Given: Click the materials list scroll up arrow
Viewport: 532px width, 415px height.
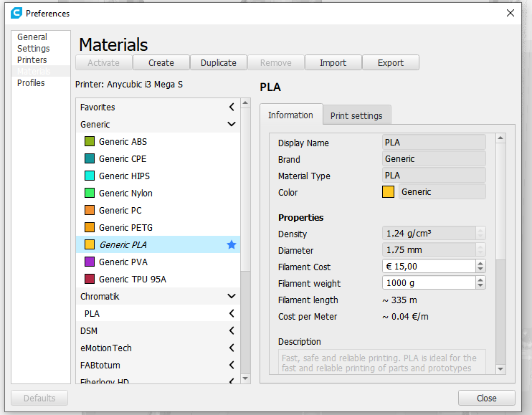Looking at the screenshot, I should 245,102.
